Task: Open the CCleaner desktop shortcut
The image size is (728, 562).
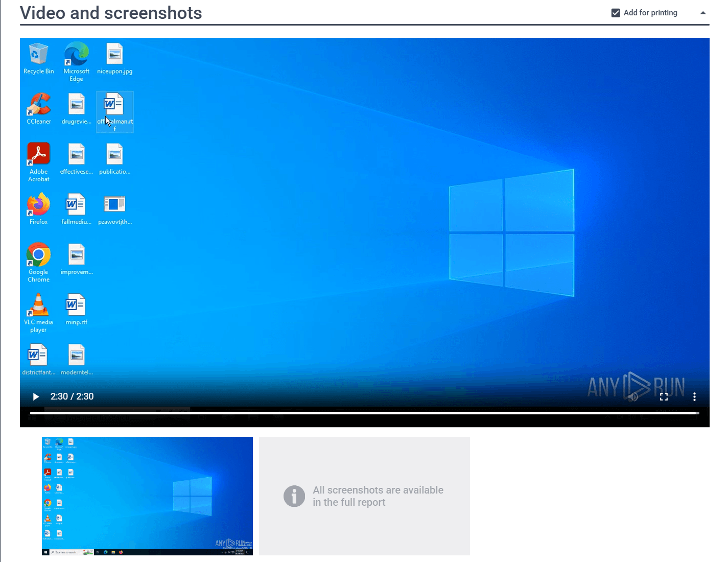Action: 38,109
